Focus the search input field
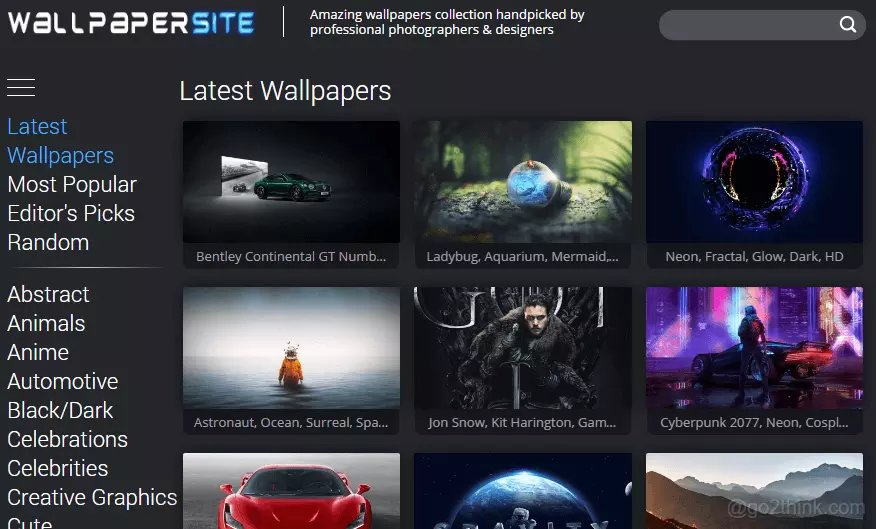 pos(762,25)
